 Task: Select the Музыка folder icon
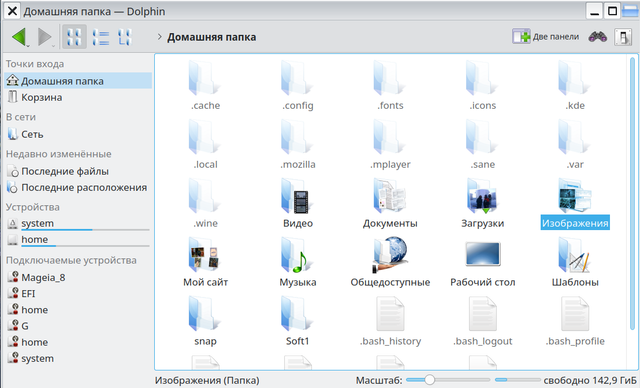[x=297, y=255]
